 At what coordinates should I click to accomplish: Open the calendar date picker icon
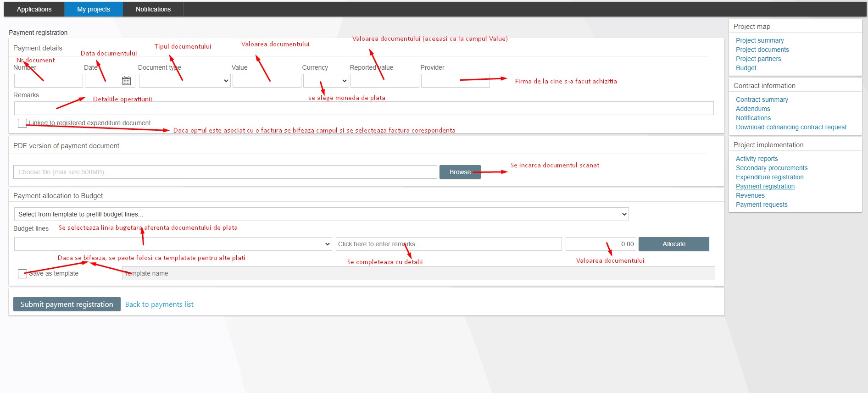(127, 81)
